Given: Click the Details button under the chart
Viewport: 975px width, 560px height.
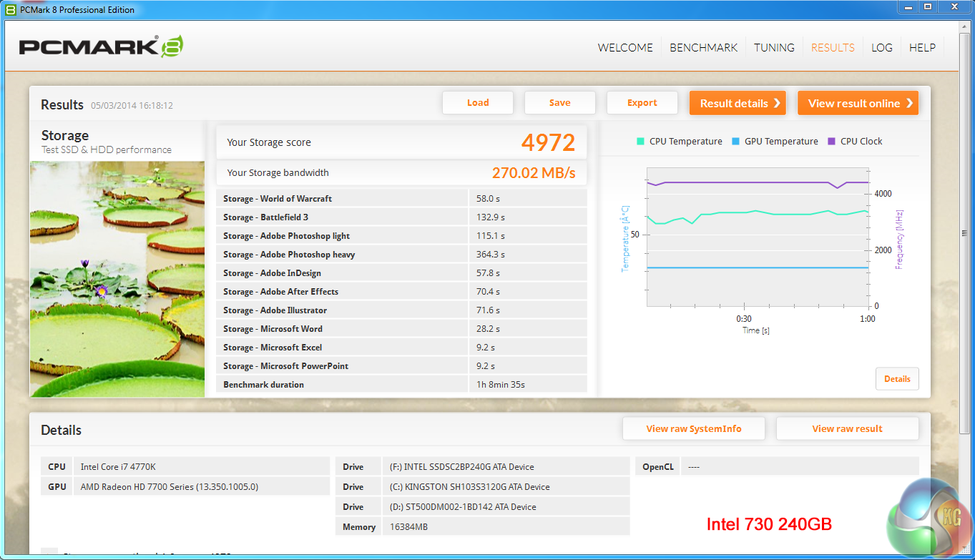Looking at the screenshot, I should pyautogui.click(x=897, y=379).
